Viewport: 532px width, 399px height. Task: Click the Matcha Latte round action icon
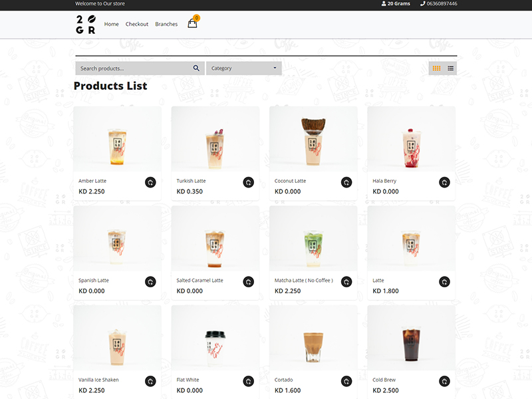346,281
